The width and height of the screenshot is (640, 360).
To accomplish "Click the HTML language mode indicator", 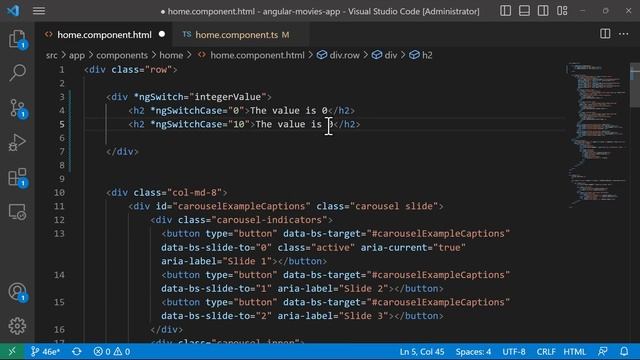I will pos(575,351).
